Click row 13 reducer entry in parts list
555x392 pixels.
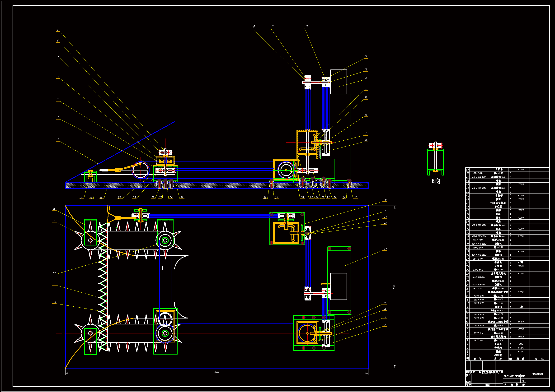click(x=498, y=311)
